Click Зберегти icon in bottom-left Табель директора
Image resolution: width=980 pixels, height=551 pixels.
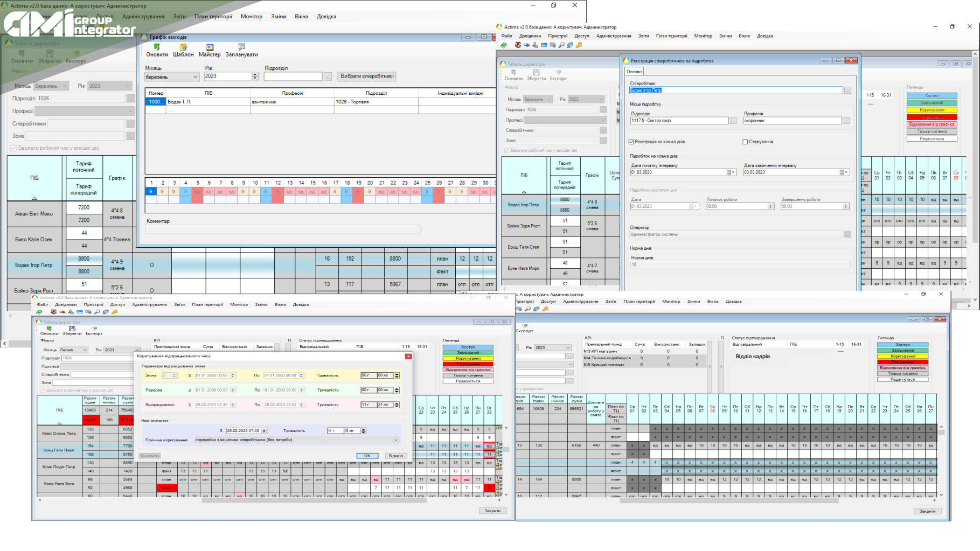[72, 329]
